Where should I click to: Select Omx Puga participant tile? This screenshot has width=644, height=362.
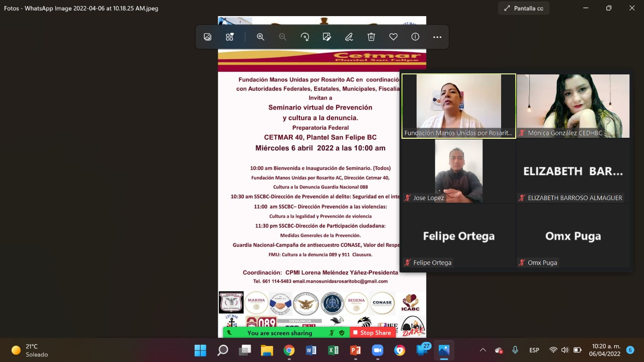(x=573, y=236)
